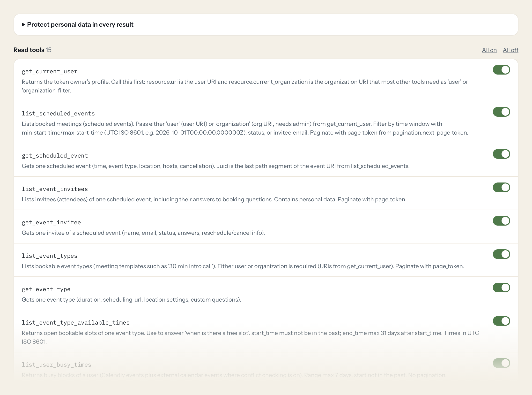The width and height of the screenshot is (532, 395).
Task: Click description starting 'Gets one invitee of a scheduled event'
Action: [x=143, y=233]
